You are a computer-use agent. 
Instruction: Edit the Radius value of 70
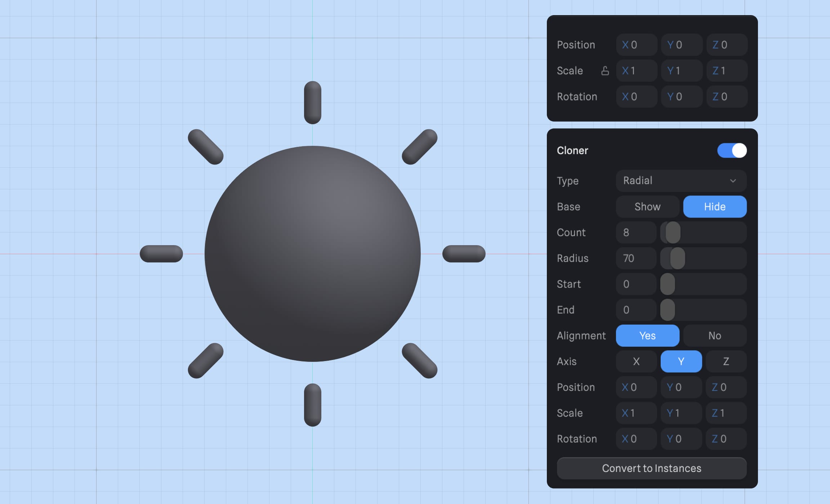point(635,258)
